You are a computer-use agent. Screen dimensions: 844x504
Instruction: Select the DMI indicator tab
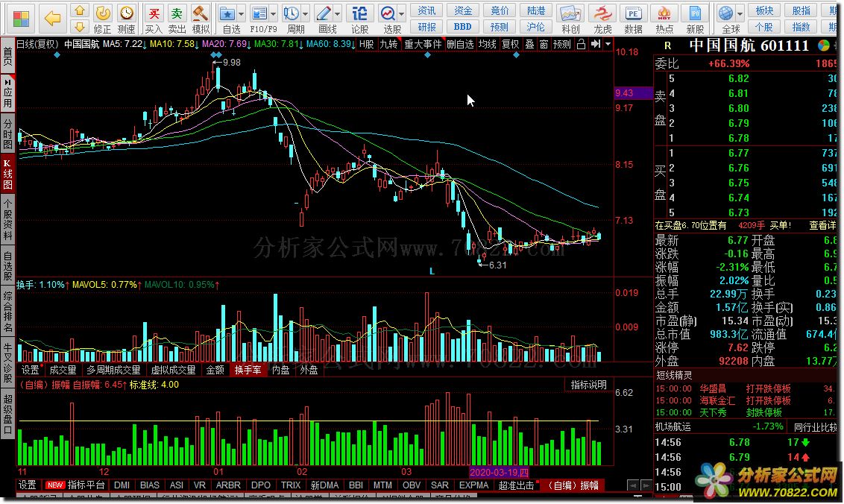[x=122, y=485]
